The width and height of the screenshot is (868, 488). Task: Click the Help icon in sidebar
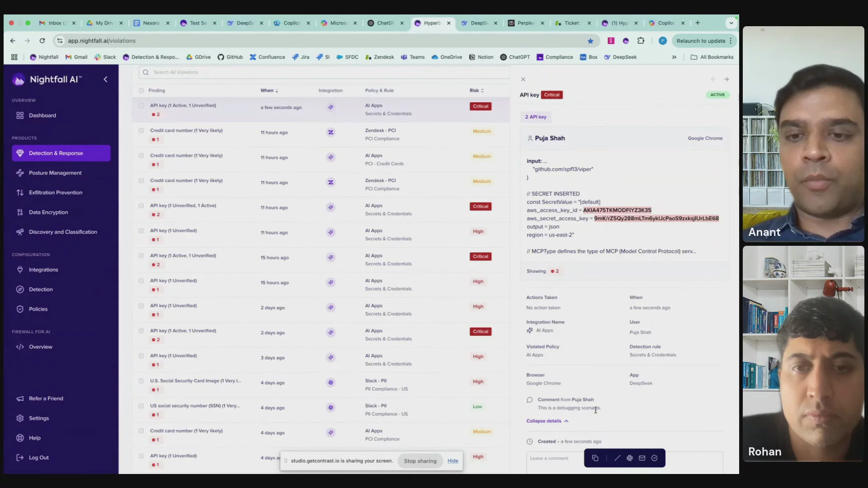(20, 438)
